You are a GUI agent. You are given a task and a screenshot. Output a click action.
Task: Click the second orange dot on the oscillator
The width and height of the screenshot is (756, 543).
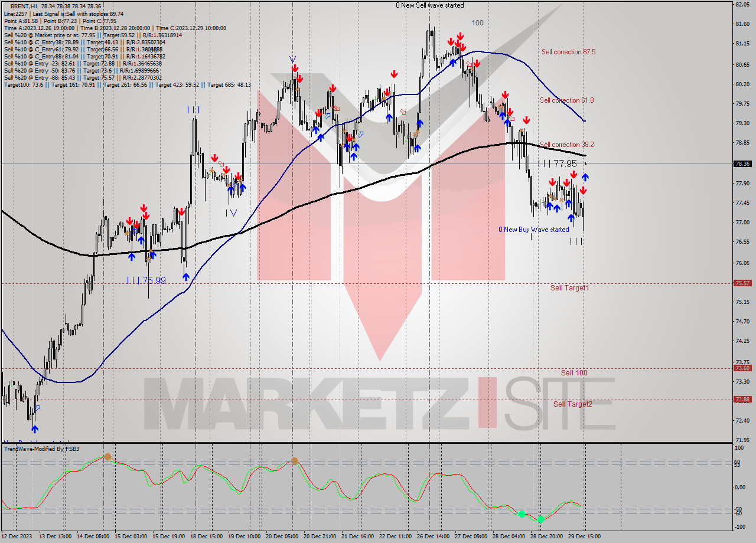click(x=295, y=461)
